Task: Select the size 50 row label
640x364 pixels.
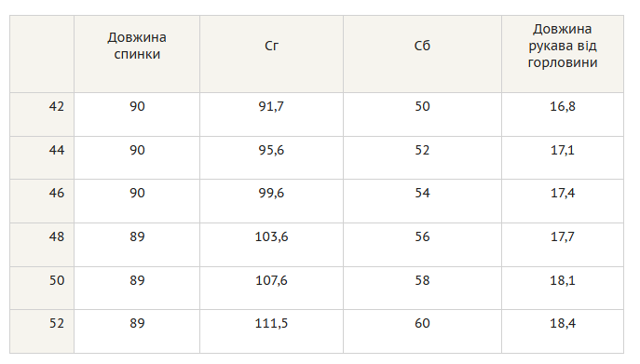Action: (56, 280)
